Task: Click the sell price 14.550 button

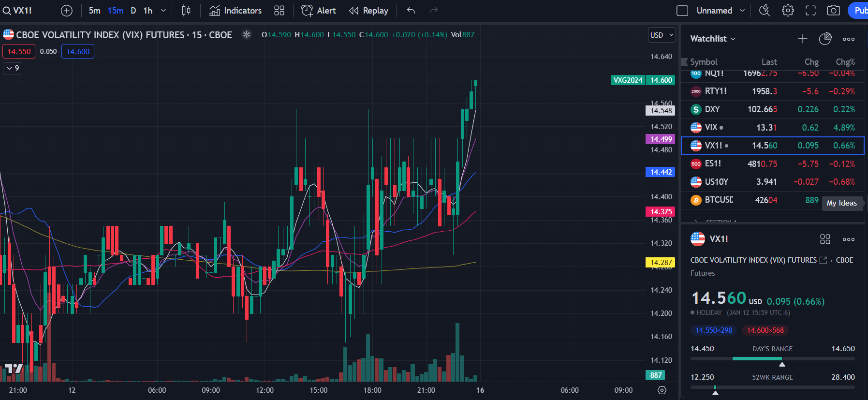Action: point(19,51)
